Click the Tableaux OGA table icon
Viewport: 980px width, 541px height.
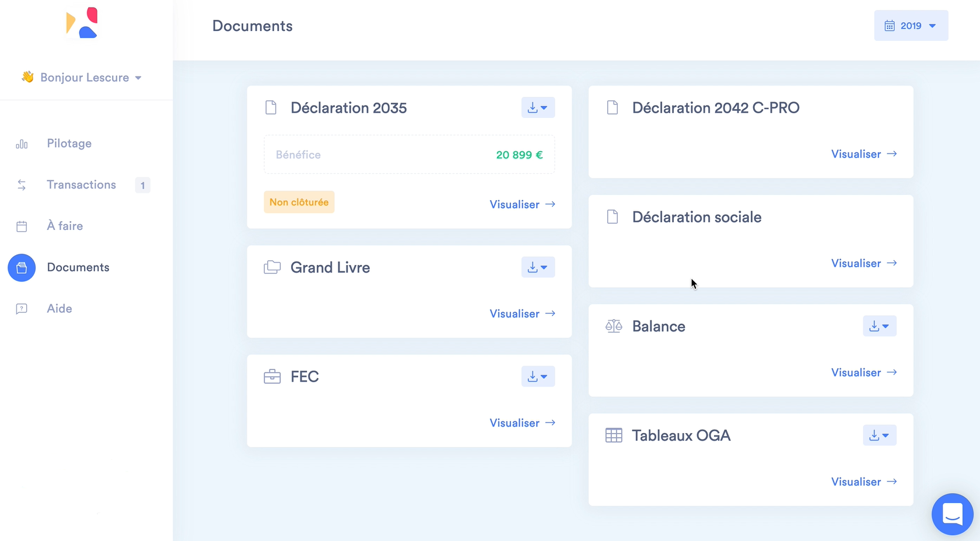[x=614, y=435]
